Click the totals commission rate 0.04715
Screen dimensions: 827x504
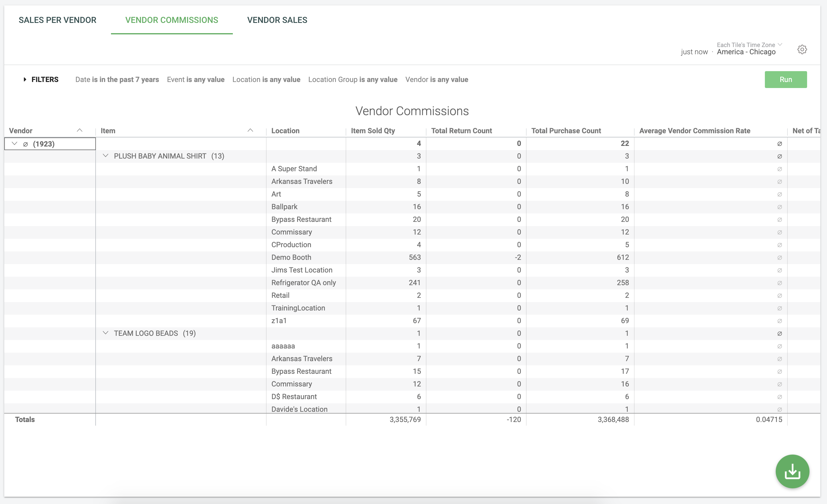click(768, 419)
